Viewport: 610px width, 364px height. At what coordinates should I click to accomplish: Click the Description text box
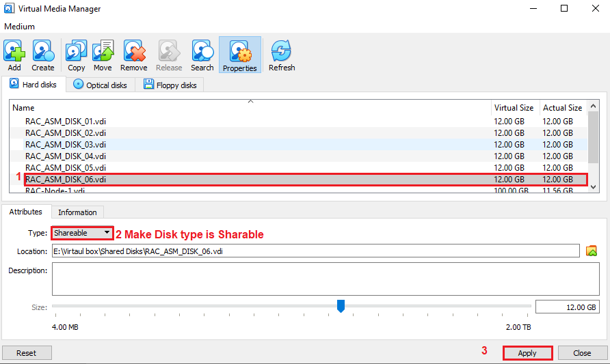[x=326, y=279]
